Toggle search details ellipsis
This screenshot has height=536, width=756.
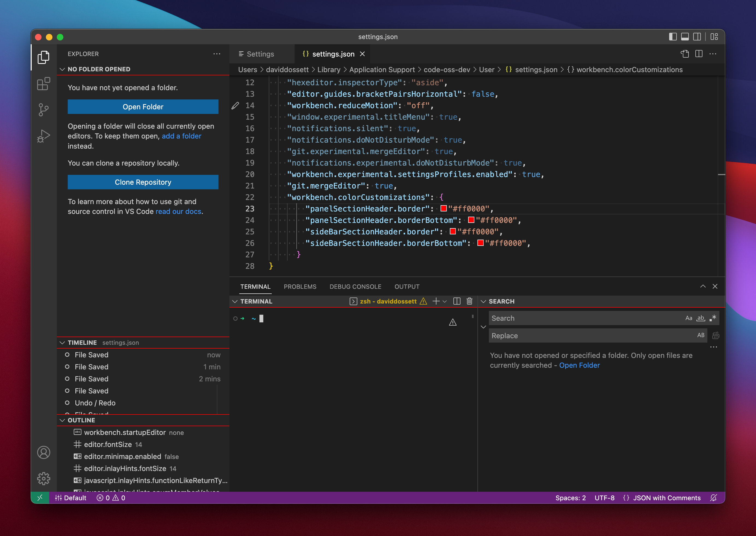pyautogui.click(x=713, y=347)
